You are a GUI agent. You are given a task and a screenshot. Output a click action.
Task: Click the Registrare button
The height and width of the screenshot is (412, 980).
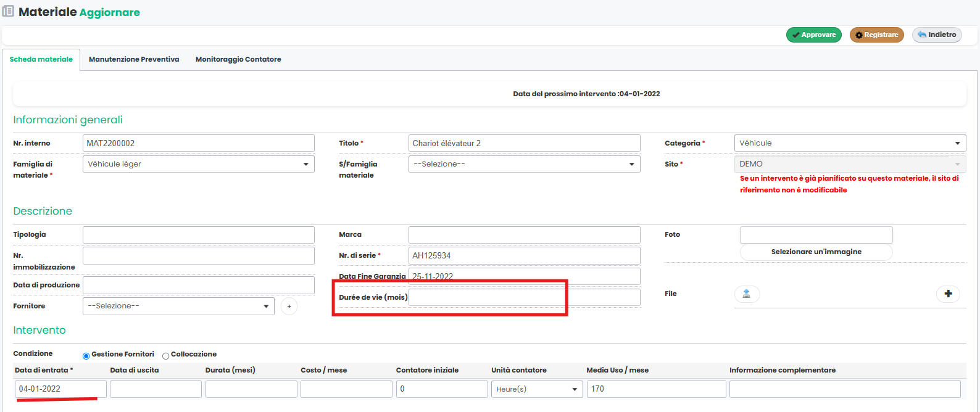877,35
